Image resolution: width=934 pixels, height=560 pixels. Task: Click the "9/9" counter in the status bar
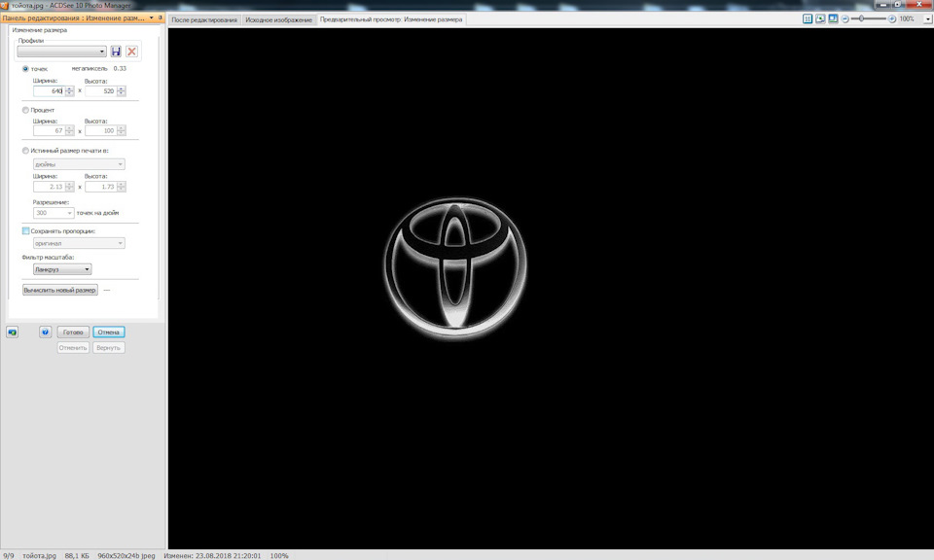click(x=9, y=556)
